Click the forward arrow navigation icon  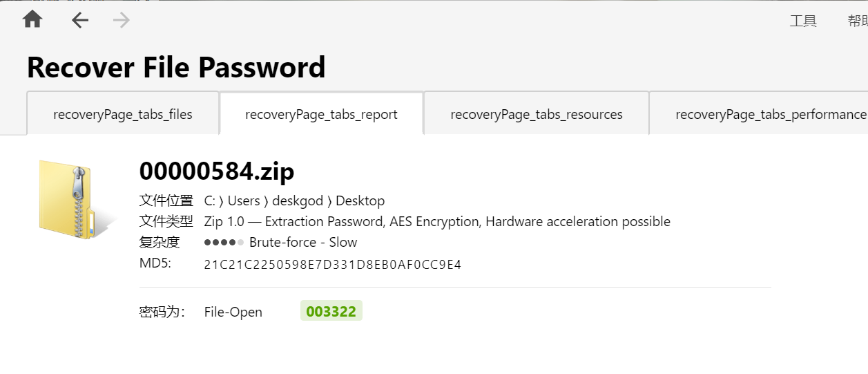point(122,21)
